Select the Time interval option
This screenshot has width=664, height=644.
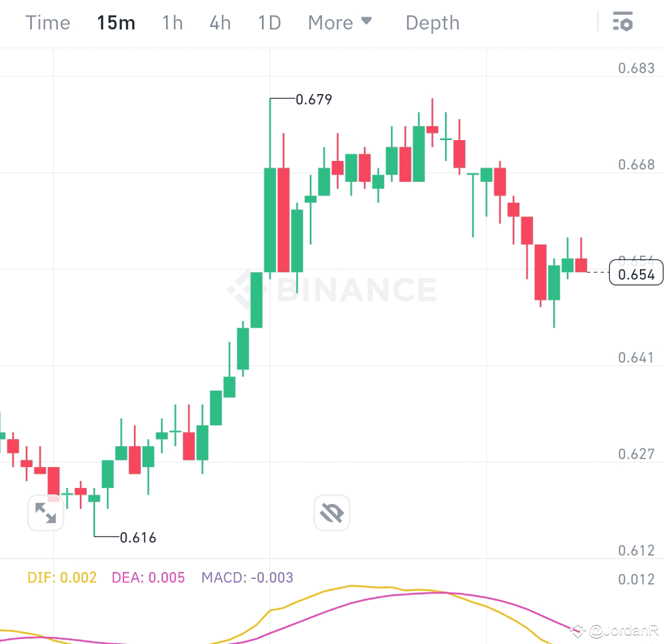coord(47,22)
